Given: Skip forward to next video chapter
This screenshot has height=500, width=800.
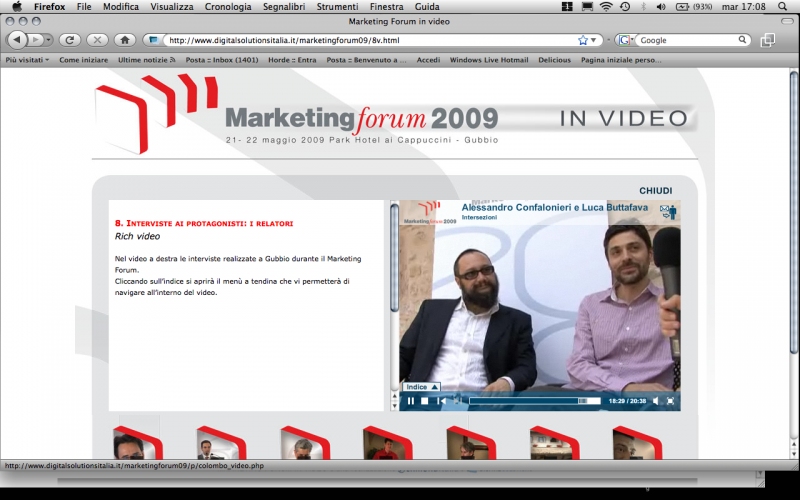Looking at the screenshot, I should pyautogui.click(x=458, y=401).
